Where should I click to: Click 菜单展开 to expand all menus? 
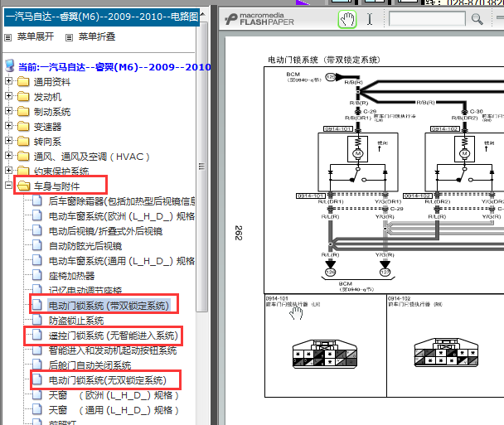[36, 36]
